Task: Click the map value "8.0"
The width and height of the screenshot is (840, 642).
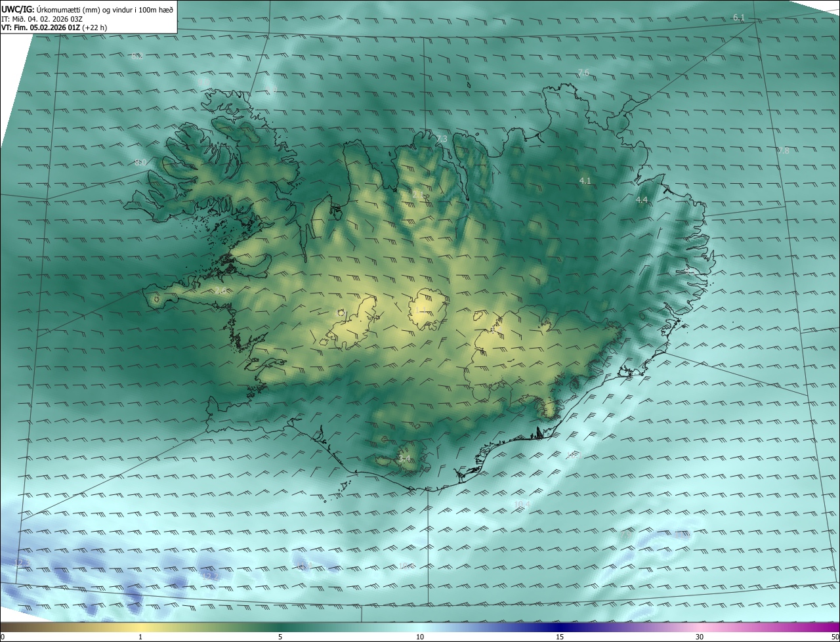Action: tap(140, 162)
